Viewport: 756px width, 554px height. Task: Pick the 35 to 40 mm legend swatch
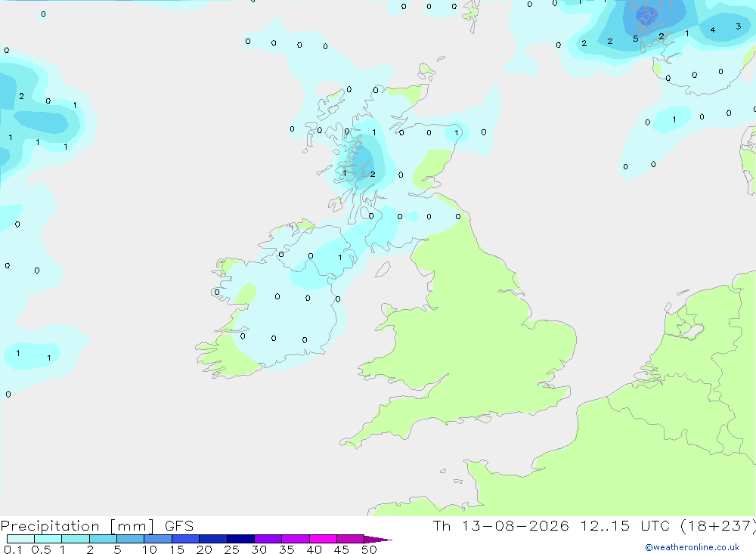tap(296, 539)
